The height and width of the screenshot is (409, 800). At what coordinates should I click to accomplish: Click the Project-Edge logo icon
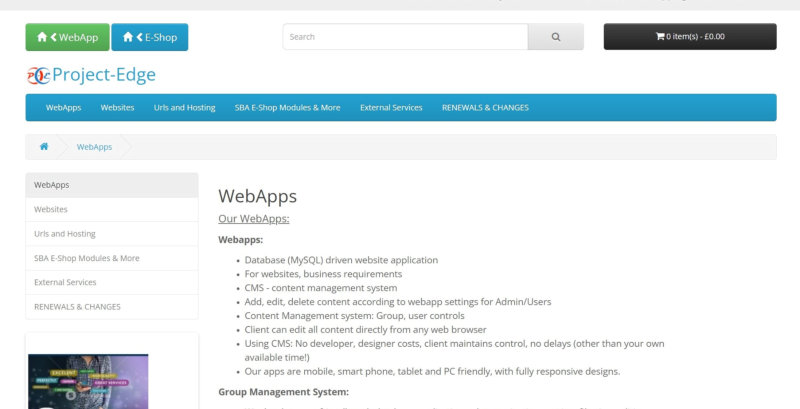pos(38,75)
